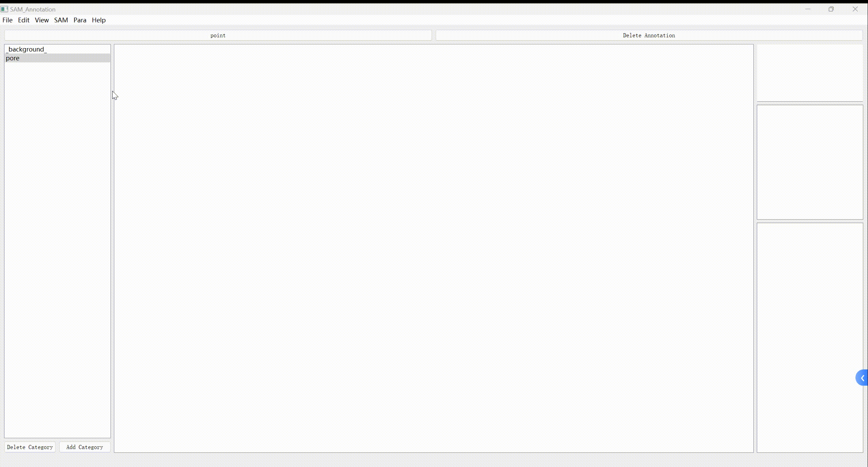Image resolution: width=868 pixels, height=467 pixels.
Task: Open the View menu
Action: (x=42, y=20)
